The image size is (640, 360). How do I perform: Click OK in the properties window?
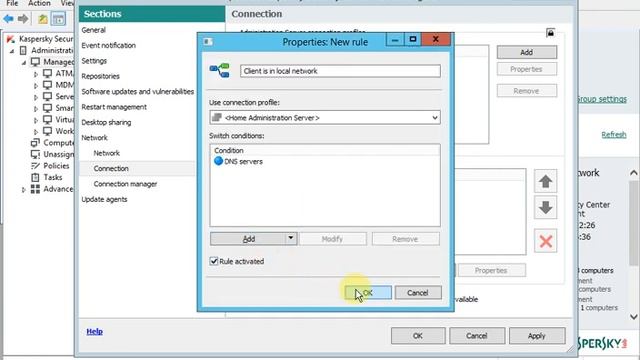[418, 336]
